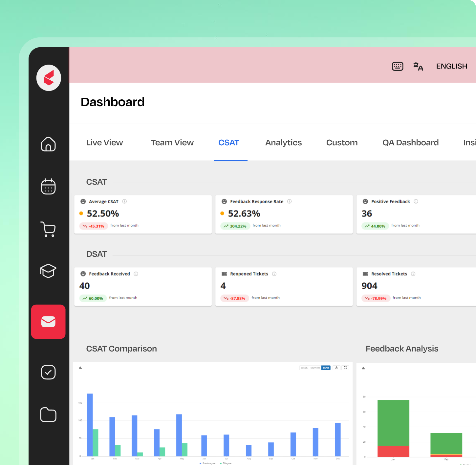Switch to the Live View tab

(104, 143)
